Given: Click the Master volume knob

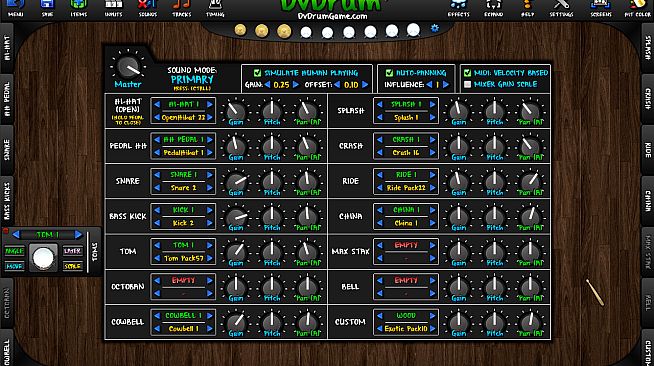Looking at the screenshot, I should pos(128,67).
